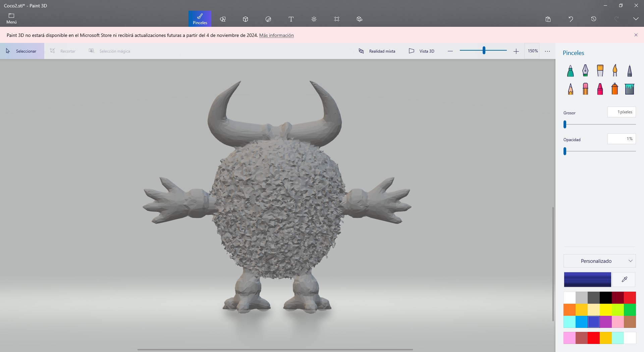Select the pink Eraser tool

[585, 89]
